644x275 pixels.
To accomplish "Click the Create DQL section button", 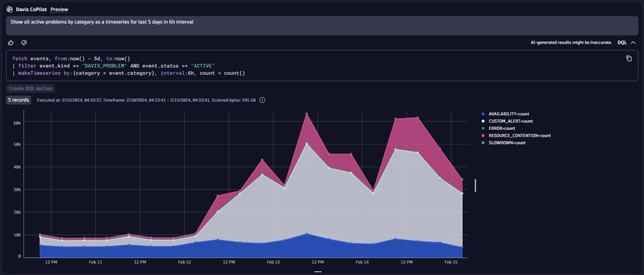I will pyautogui.click(x=31, y=88).
